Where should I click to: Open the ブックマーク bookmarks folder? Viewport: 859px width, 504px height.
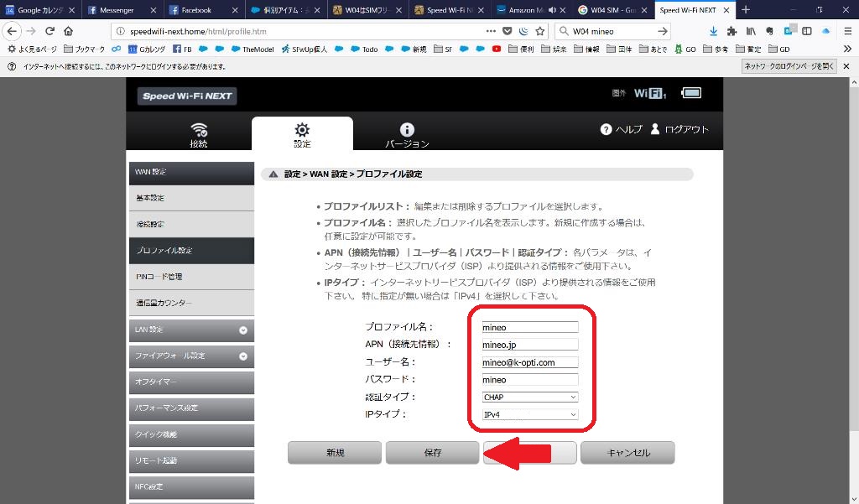coord(85,49)
